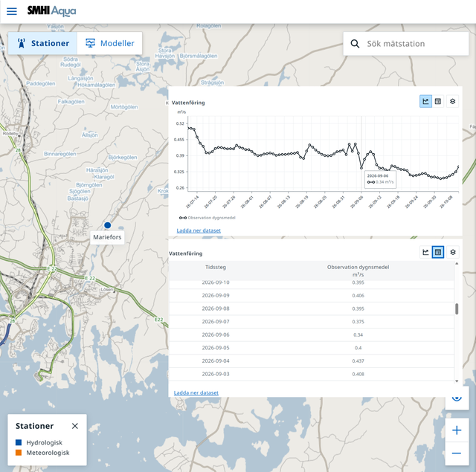Screen dimensions: 476x472
Task: Click the table scroll up arrow
Action: pyautogui.click(x=457, y=264)
